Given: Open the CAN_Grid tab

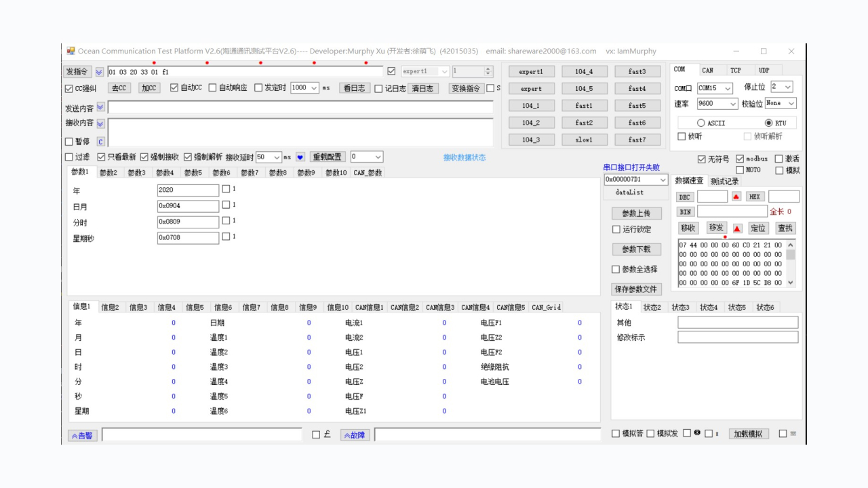Looking at the screenshot, I should pos(546,308).
